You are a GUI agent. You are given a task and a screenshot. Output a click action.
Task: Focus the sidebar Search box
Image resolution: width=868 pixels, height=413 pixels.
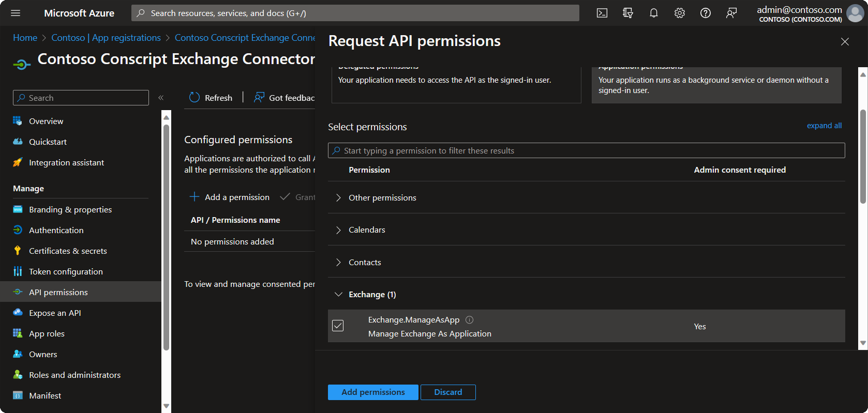point(81,98)
